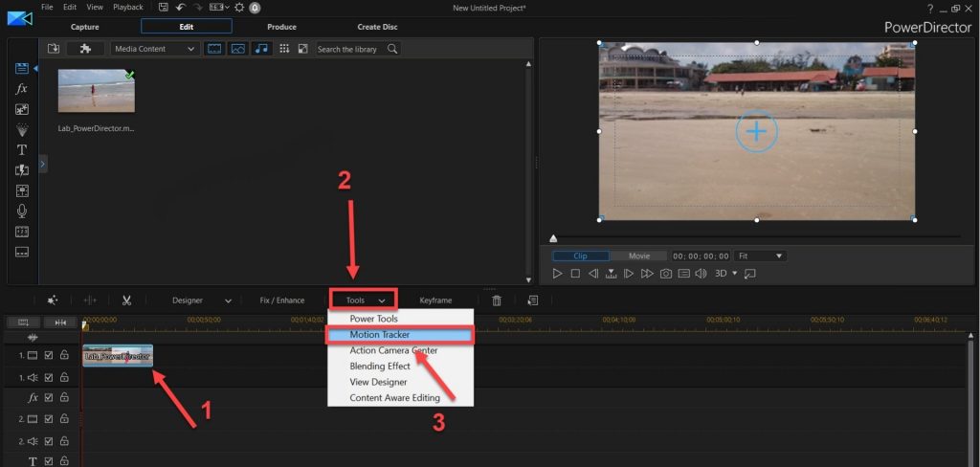This screenshot has width=980, height=467.
Task: Select Power Tools from the Tools menu
Action: (x=400, y=319)
